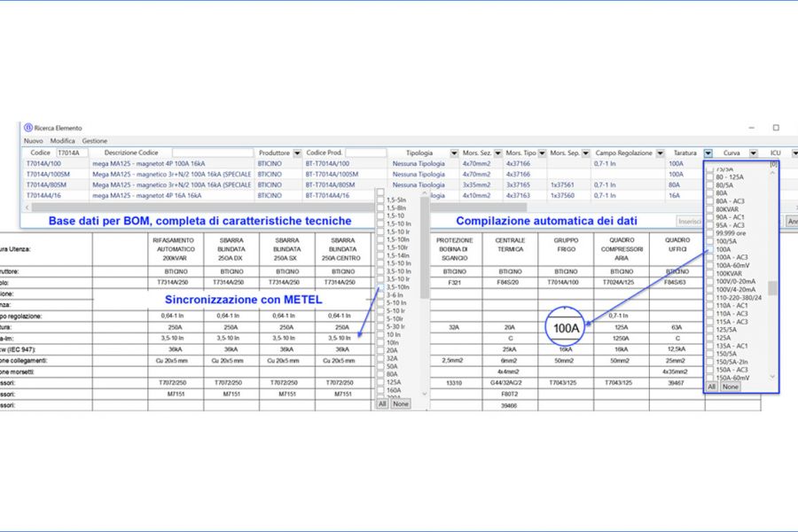Tick the 1,5-5In checkbox

[380, 200]
